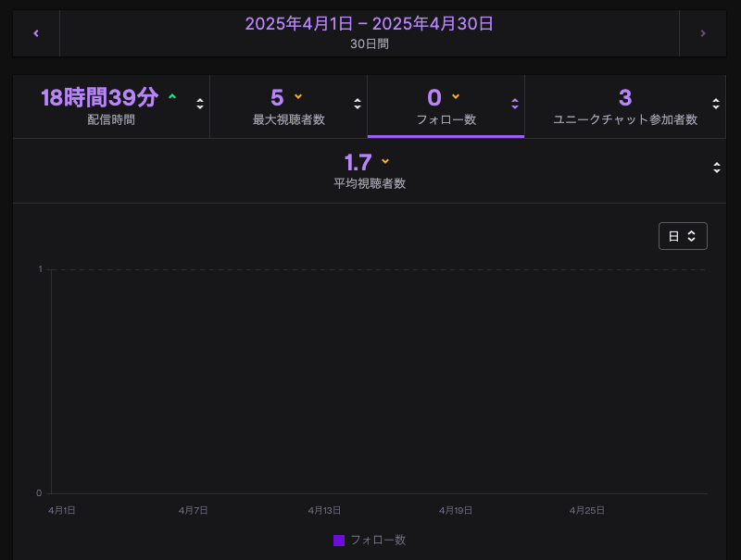Go to the next date range arrow
Image resolution: width=741 pixels, height=560 pixels.
(x=703, y=33)
